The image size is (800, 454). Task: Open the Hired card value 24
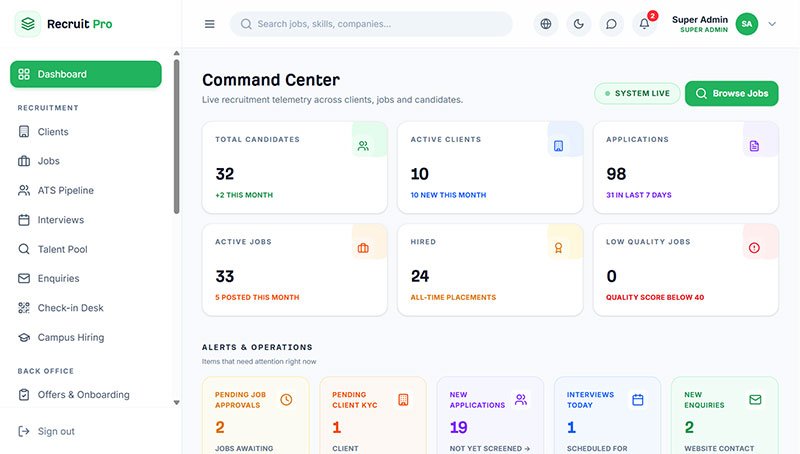click(x=420, y=276)
